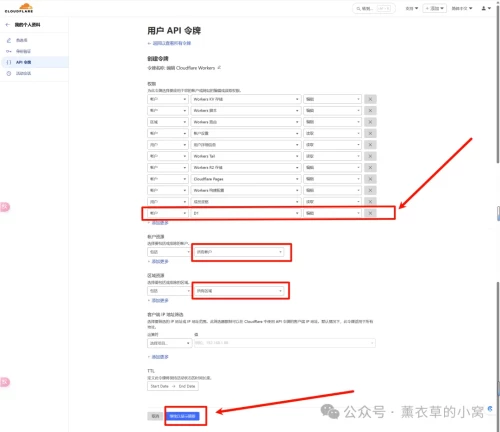Focus the search box in the header
Image resolution: width=500 pixels, height=432 pixels.
coord(374,8)
